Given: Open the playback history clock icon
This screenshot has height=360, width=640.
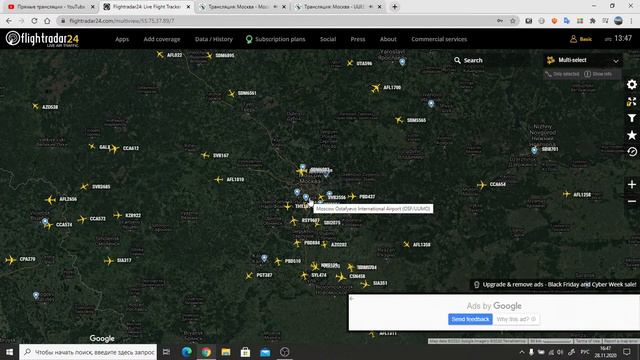Looking at the screenshot, I should 631,152.
